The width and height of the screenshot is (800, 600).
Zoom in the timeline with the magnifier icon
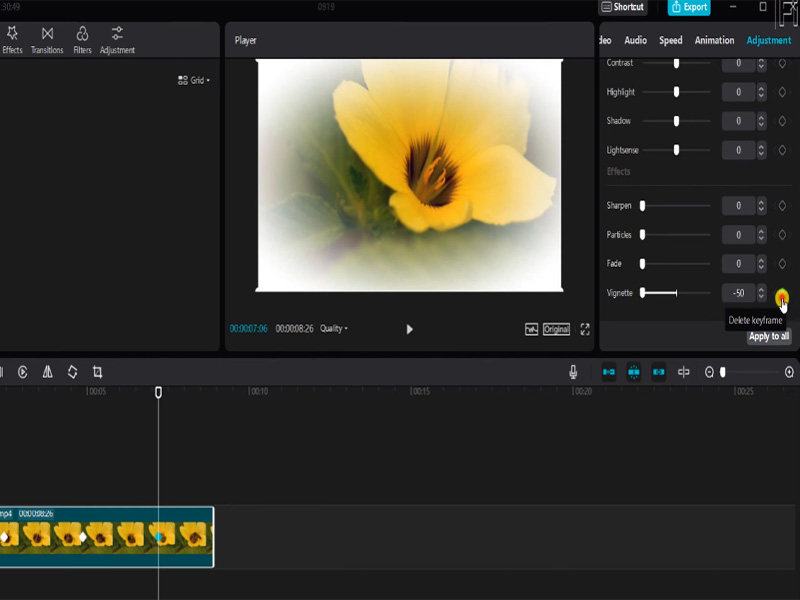coord(790,370)
